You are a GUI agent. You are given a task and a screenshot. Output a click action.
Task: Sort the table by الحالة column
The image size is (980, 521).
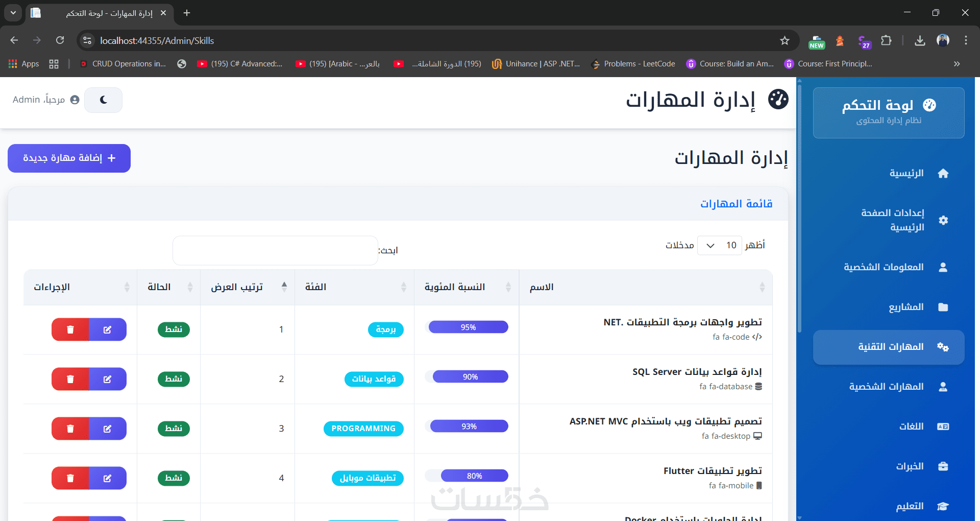(x=169, y=287)
